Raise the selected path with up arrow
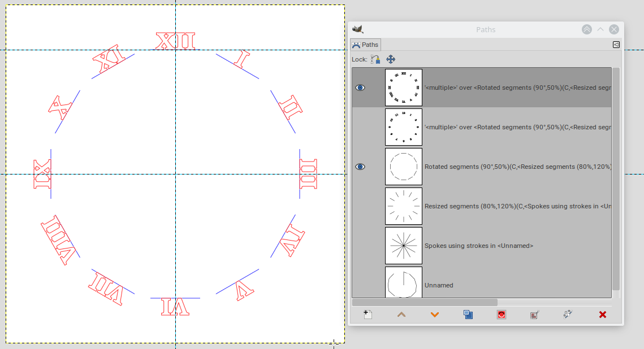Viewport: 644px width, 349px height. tap(401, 315)
